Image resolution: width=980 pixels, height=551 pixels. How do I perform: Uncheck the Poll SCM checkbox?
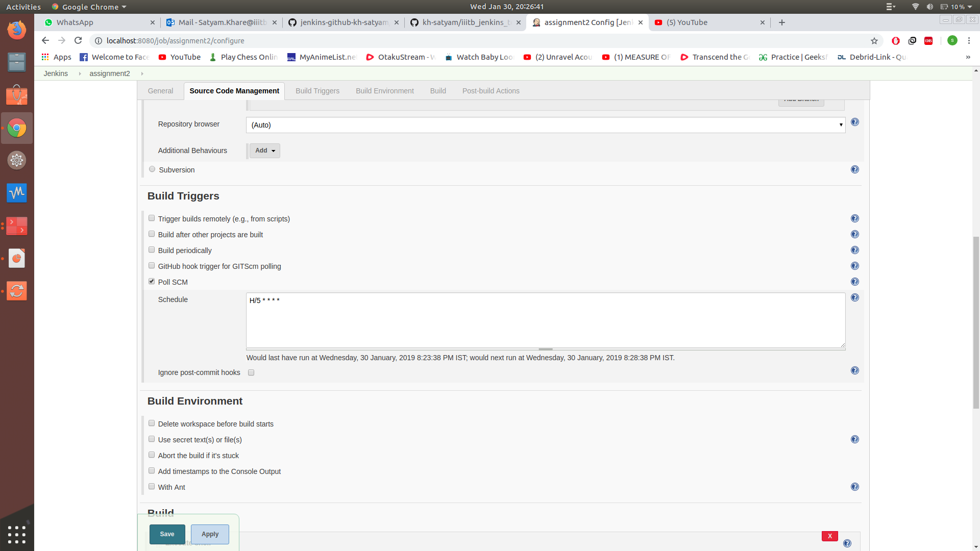(x=152, y=282)
